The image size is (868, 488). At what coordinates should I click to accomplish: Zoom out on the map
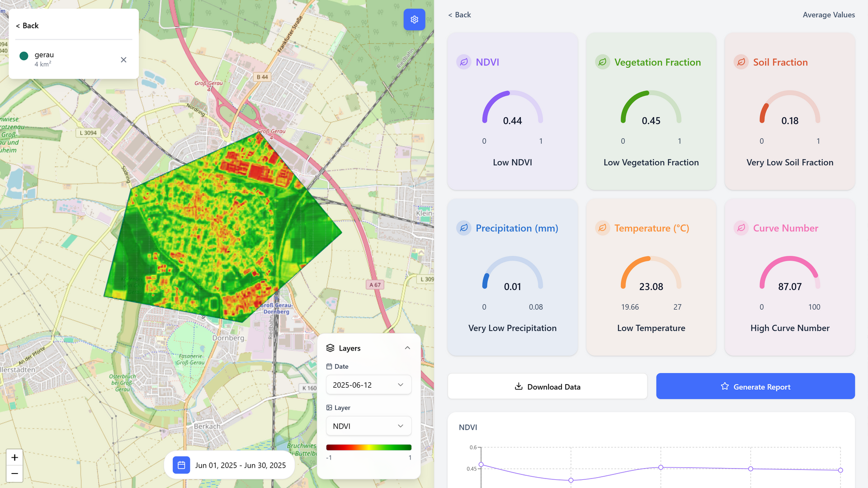pyautogui.click(x=14, y=474)
